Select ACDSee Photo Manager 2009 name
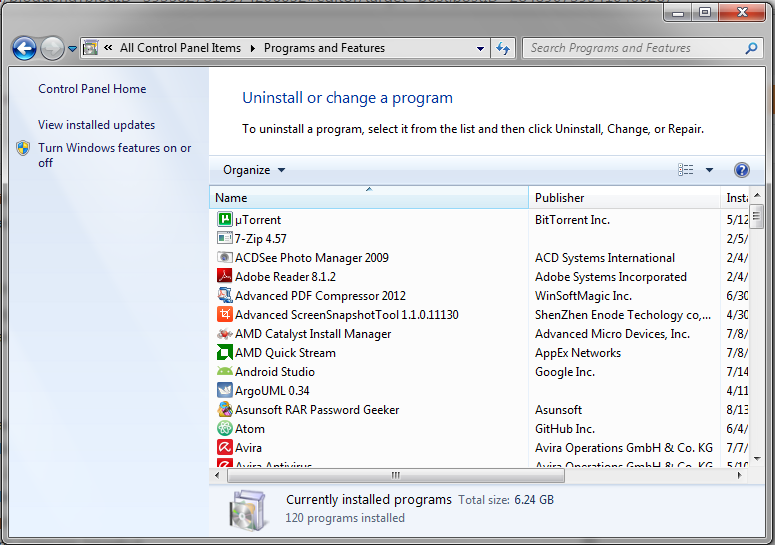This screenshot has width=775, height=545. (x=312, y=258)
